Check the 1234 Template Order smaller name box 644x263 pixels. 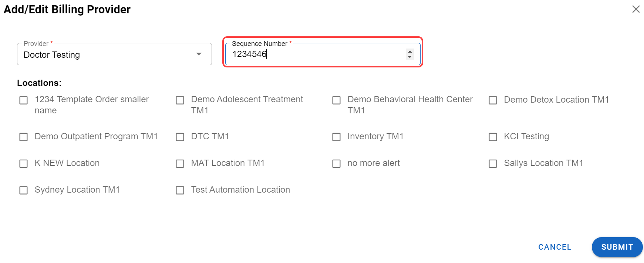24,100
